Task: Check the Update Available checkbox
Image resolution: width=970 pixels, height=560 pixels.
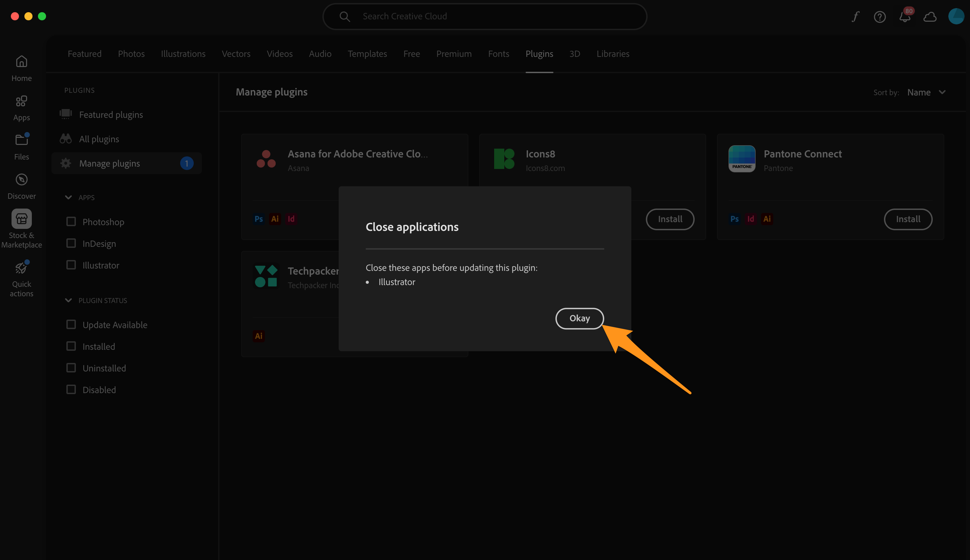Action: point(71,324)
